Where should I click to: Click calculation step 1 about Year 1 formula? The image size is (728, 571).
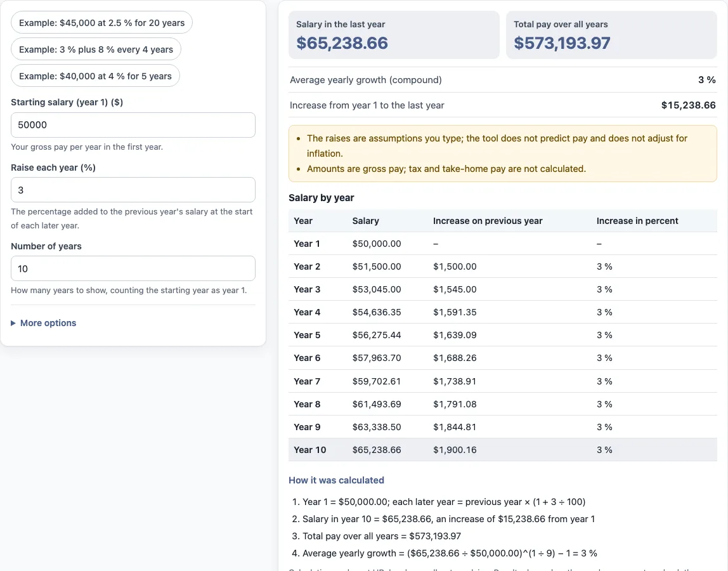(x=444, y=502)
